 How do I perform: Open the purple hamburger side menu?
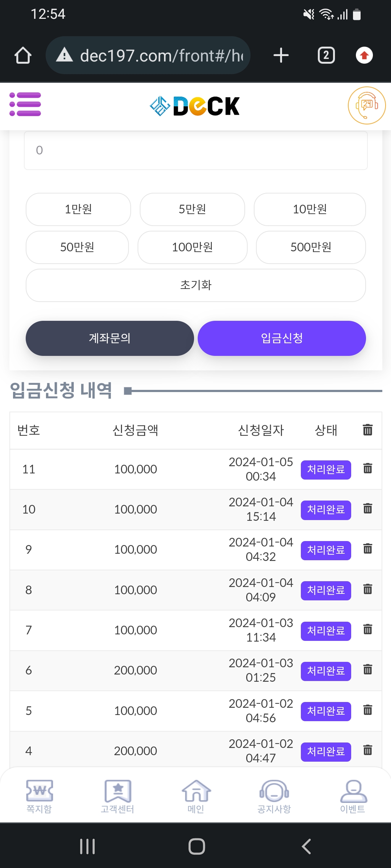[x=25, y=105]
